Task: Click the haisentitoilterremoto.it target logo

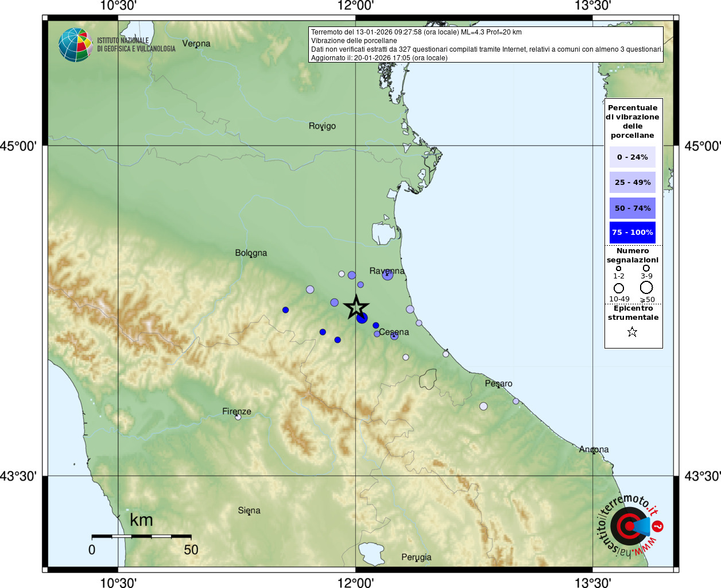Action: (x=629, y=525)
